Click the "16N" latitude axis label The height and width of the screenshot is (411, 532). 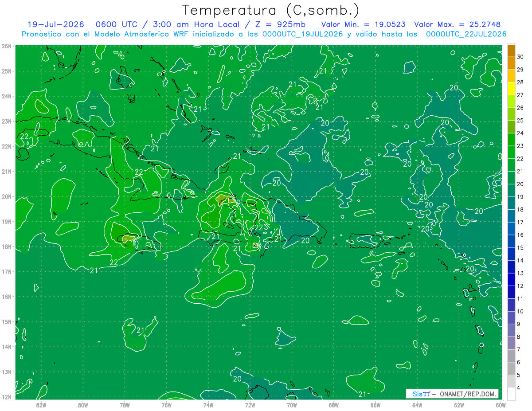point(7,297)
